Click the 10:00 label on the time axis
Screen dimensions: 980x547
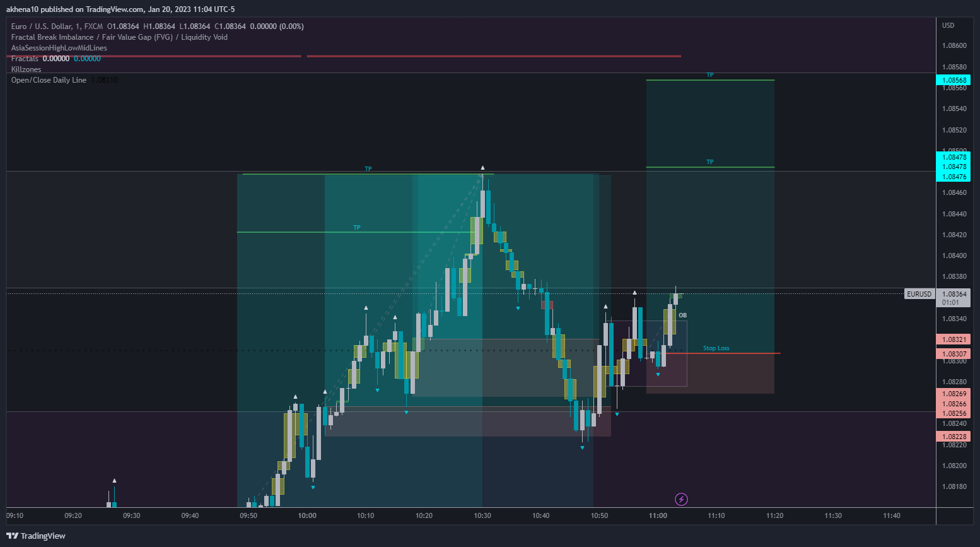coord(307,515)
